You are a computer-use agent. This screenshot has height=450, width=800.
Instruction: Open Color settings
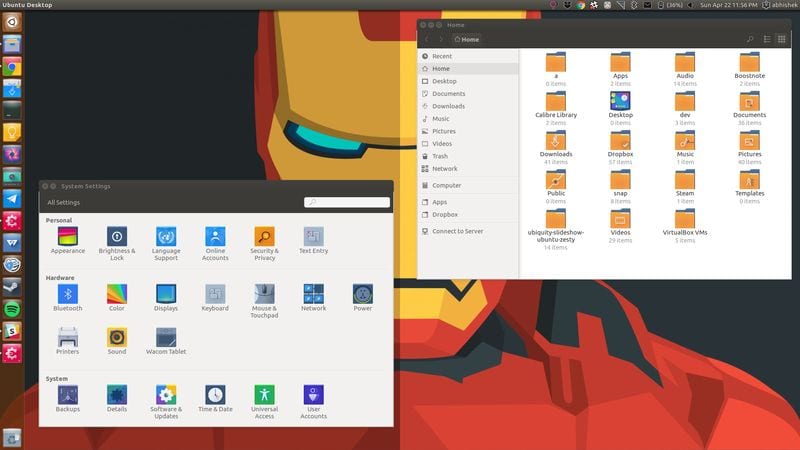click(117, 297)
